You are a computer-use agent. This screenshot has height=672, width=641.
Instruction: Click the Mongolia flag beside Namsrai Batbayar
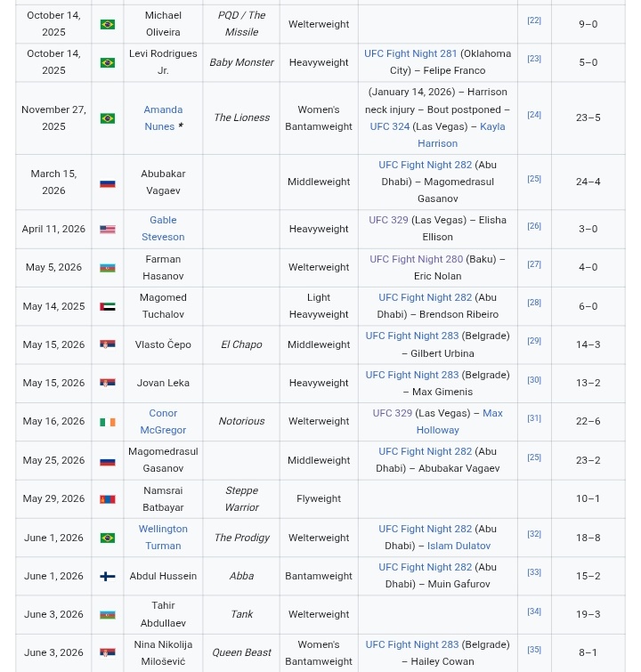click(x=107, y=499)
